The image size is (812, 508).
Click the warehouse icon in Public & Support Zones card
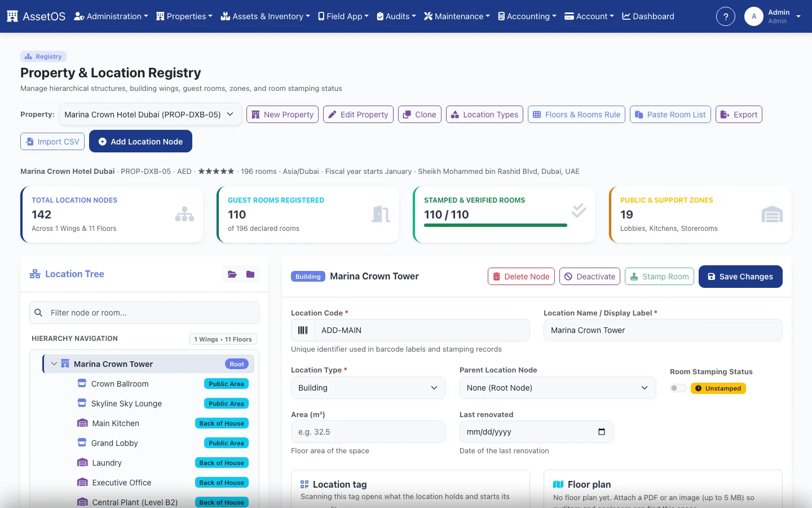pyautogui.click(x=772, y=214)
